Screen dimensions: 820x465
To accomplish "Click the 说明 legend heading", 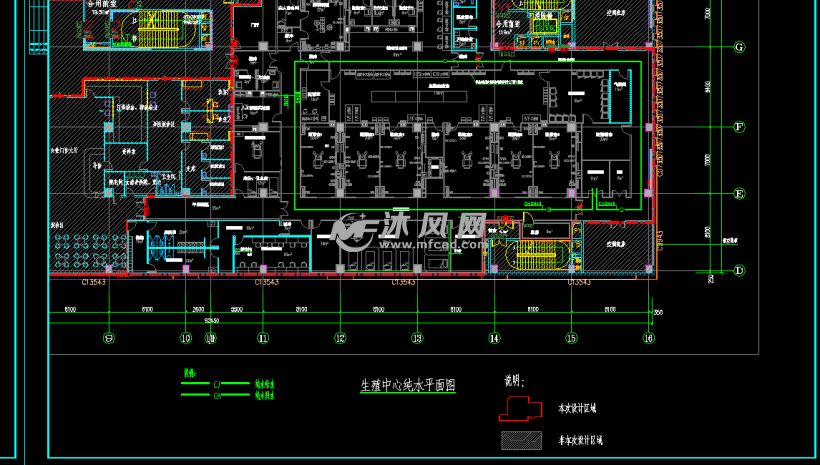I will [513, 381].
